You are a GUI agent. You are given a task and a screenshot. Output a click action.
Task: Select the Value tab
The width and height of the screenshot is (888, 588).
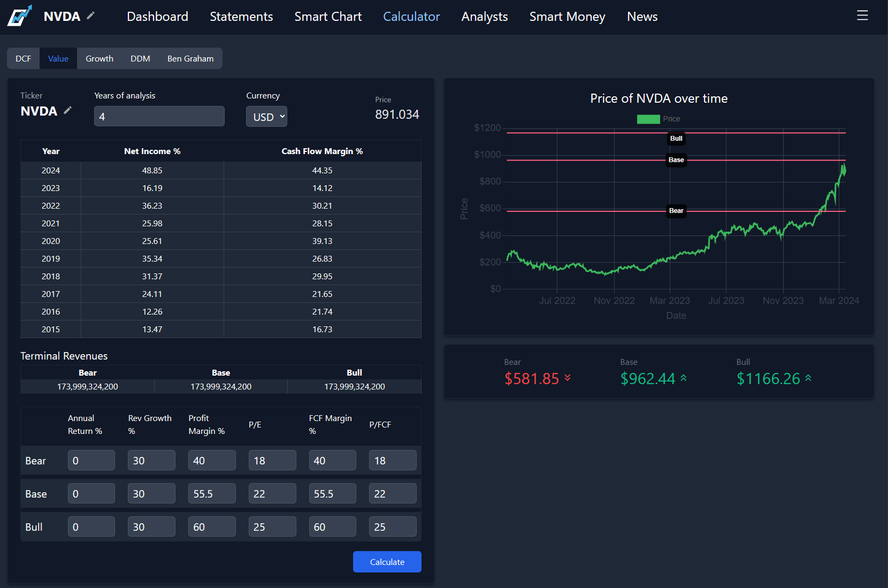point(58,58)
